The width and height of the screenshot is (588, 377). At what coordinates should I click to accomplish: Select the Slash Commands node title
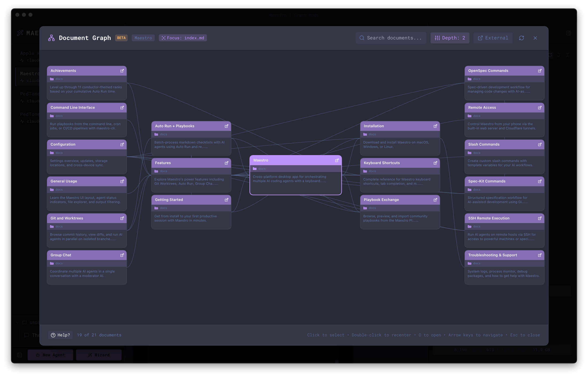(x=484, y=144)
